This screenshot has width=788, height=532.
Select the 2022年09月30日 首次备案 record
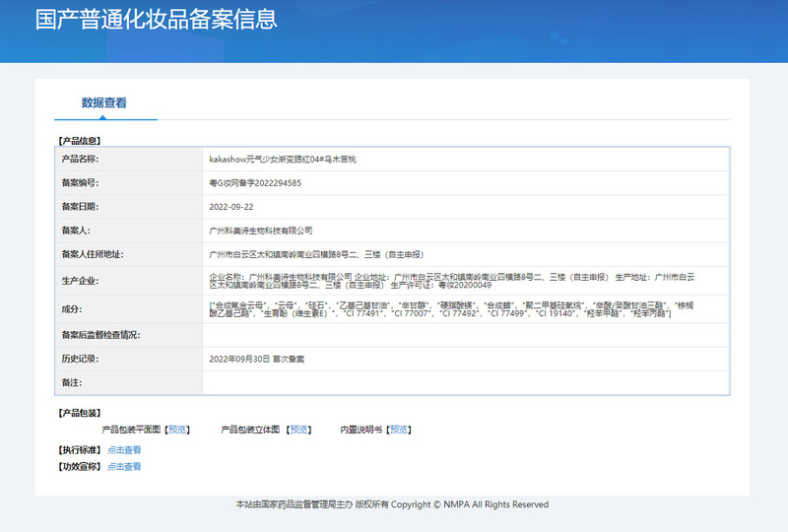click(257, 359)
